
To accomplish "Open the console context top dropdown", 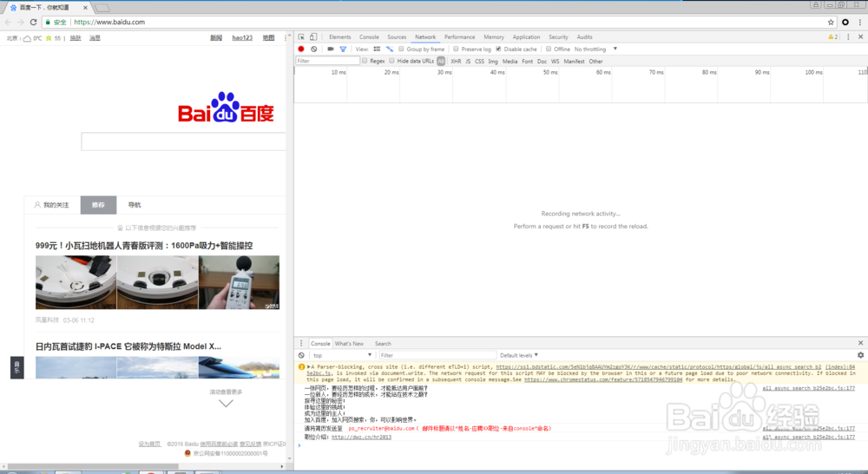I will [341, 356].
